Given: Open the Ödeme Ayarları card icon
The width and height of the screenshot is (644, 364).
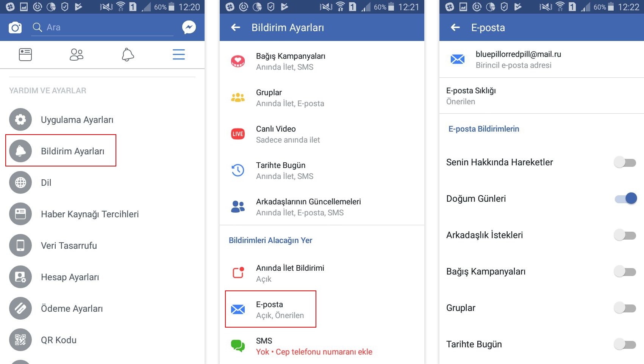Looking at the screenshot, I should point(20,308).
